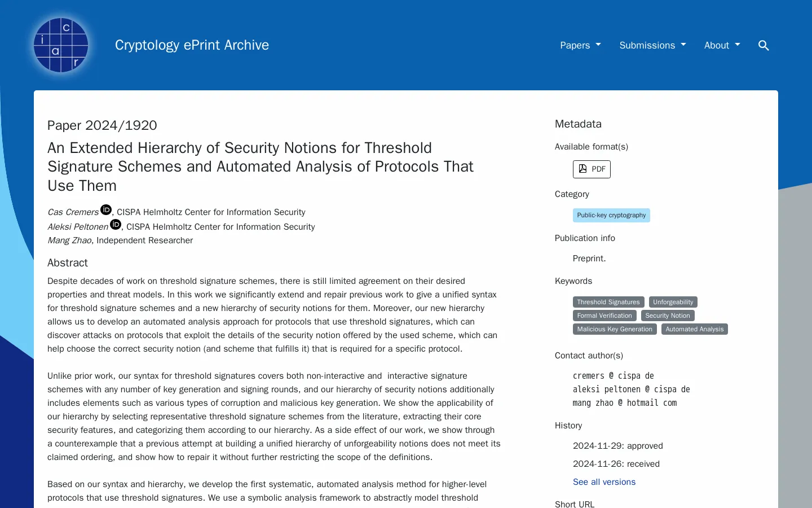Open the Malicious Key Generation keyword
812x508 pixels.
click(x=615, y=329)
